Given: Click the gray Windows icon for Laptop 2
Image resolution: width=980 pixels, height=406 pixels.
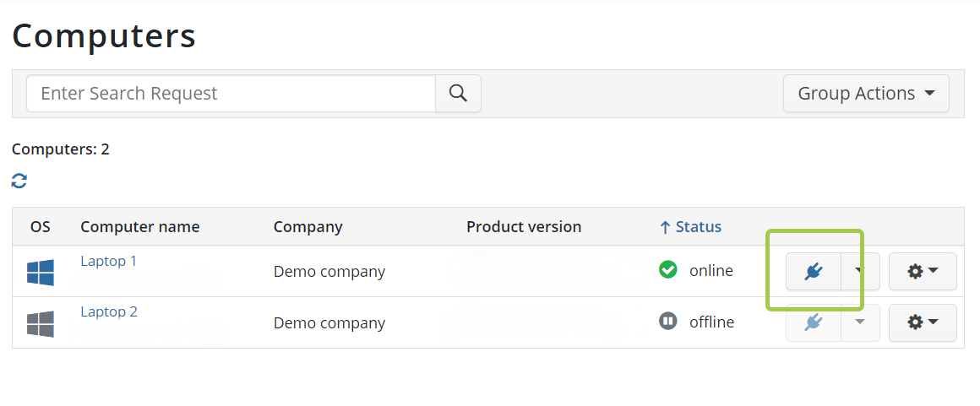Looking at the screenshot, I should [40, 324].
